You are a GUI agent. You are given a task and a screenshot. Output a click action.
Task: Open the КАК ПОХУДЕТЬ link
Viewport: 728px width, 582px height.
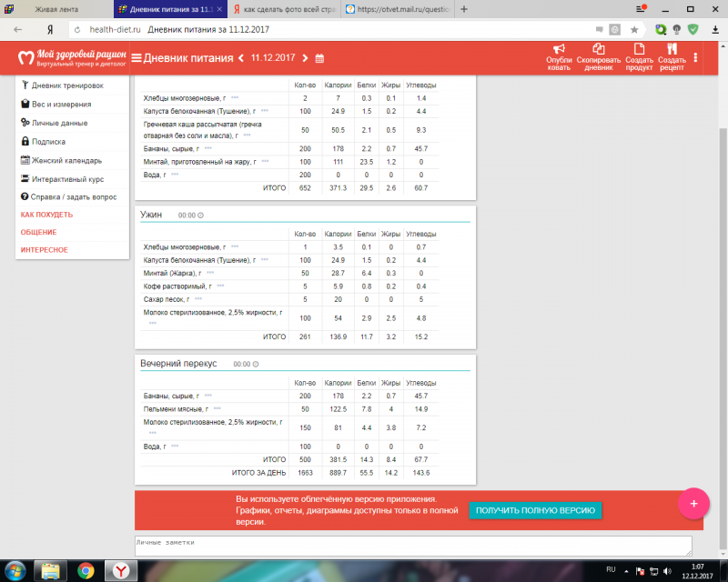tap(46, 215)
